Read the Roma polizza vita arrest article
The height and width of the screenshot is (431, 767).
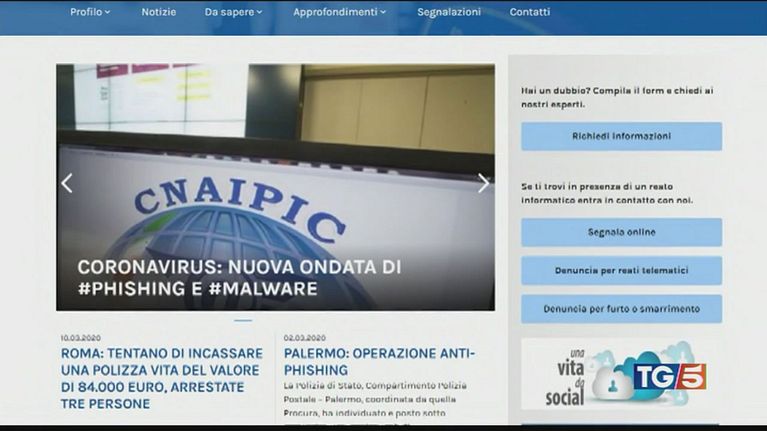[x=162, y=378]
